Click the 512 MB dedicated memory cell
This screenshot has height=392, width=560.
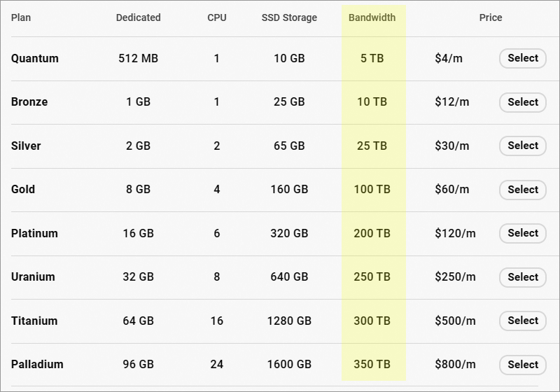138,59
